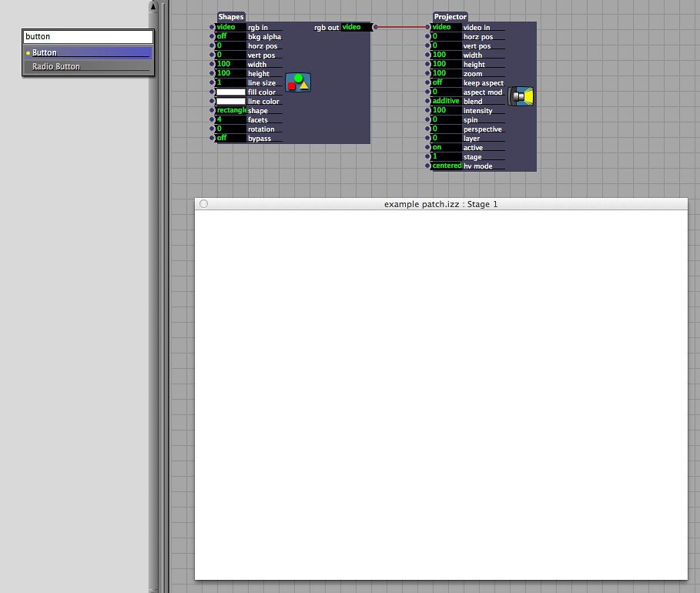Screen dimensions: 700x593
Task: Click the Shapes actor colored-shapes icon
Action: coord(298,82)
